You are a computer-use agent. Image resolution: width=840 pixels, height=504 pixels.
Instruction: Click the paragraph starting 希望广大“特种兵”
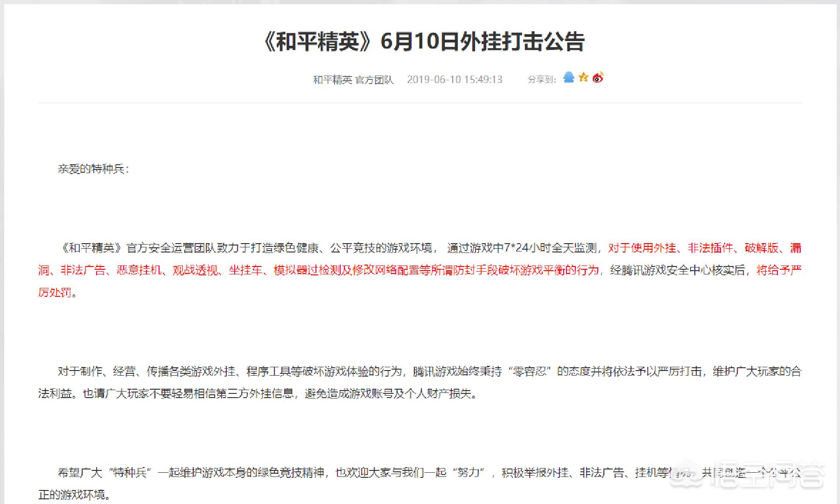pyautogui.click(x=420, y=483)
